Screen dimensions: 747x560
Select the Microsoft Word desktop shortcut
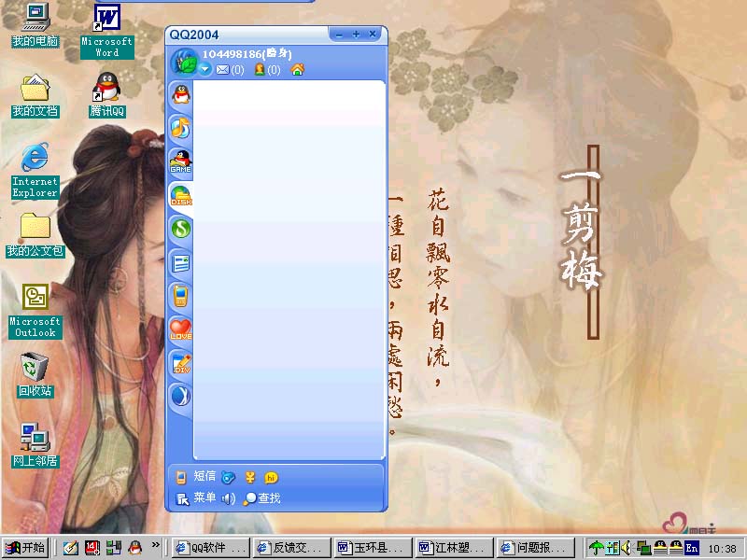[107, 31]
